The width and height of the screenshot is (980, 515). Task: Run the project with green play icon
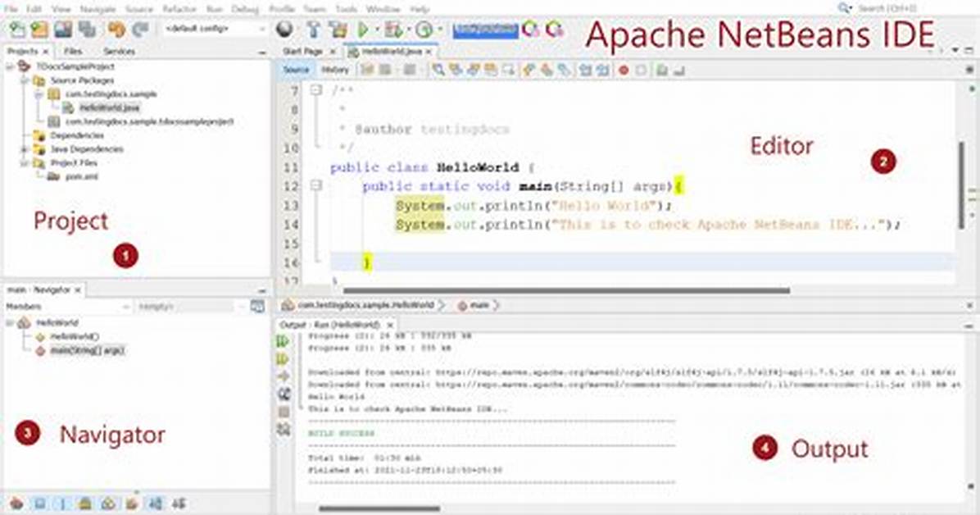[x=363, y=29]
